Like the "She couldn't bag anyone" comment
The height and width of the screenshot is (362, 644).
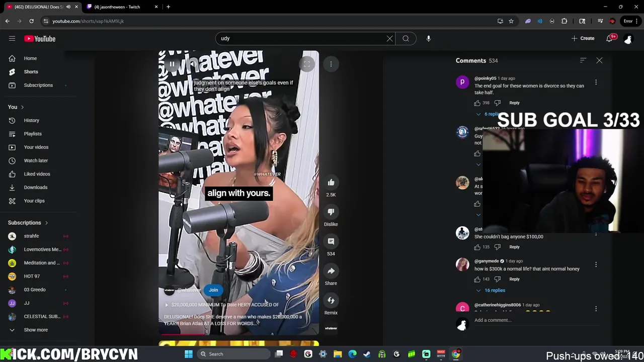click(x=477, y=247)
